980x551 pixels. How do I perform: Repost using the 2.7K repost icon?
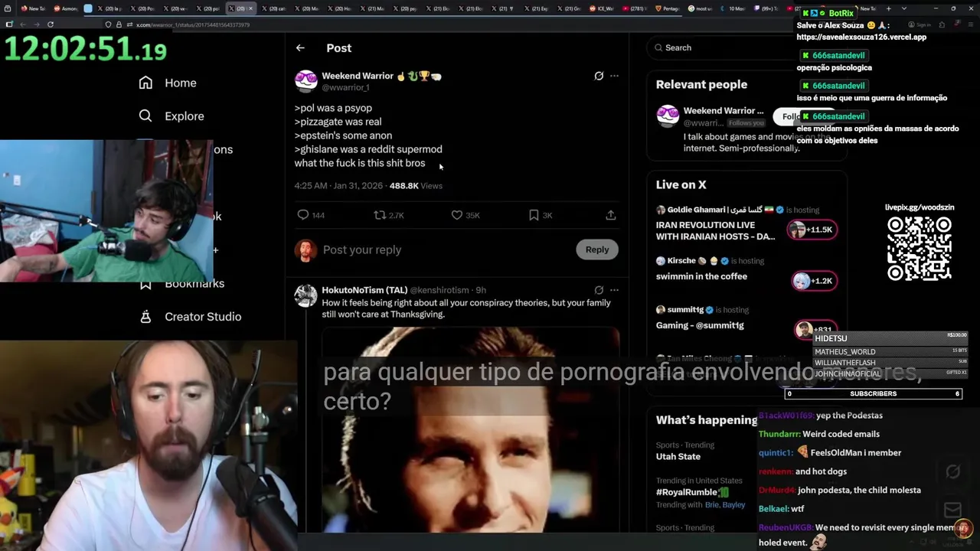pyautogui.click(x=379, y=215)
